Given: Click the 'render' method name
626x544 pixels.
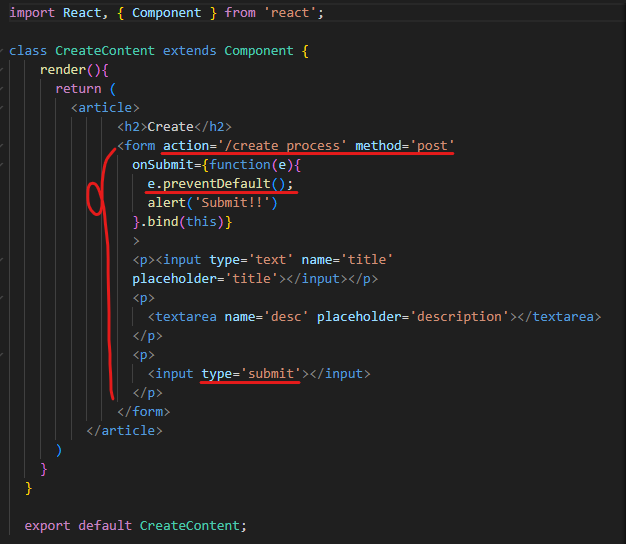Looking at the screenshot, I should pos(63,70).
